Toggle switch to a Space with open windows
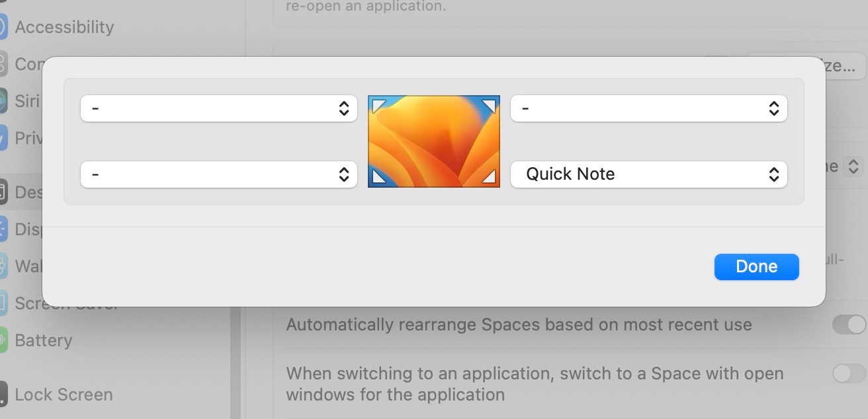The height and width of the screenshot is (419, 868). 849,373
